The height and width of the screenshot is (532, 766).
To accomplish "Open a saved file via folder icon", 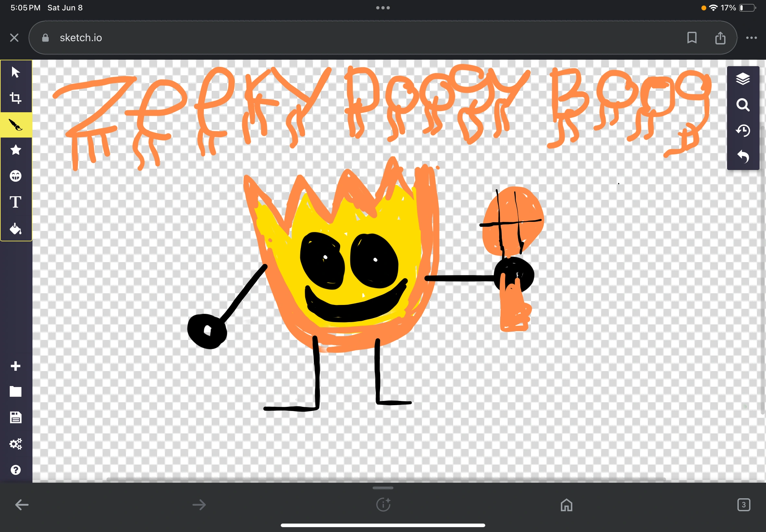I will (15, 392).
